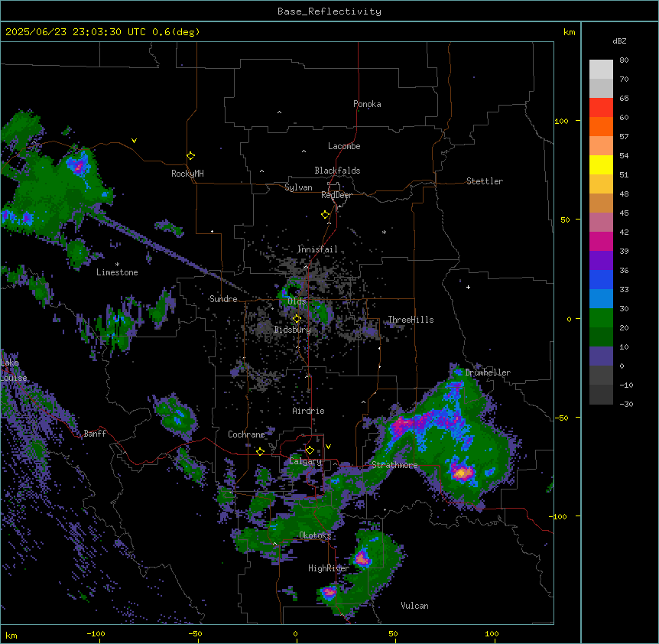Viewport: 659px width, 644px height.
Task: Click the storm cell core east of HighRiver
Action: coord(362,558)
